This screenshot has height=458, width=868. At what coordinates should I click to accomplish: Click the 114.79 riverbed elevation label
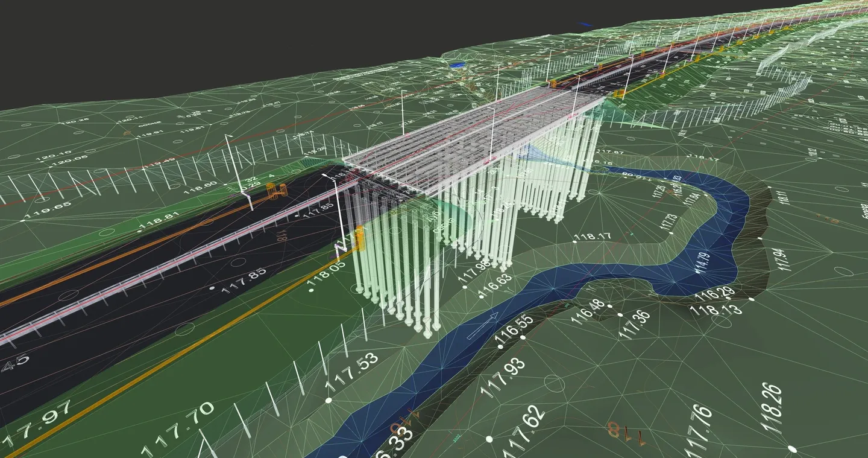703,263
